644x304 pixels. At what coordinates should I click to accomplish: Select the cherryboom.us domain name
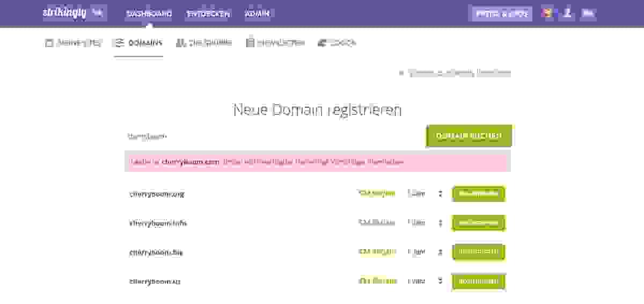155,281
